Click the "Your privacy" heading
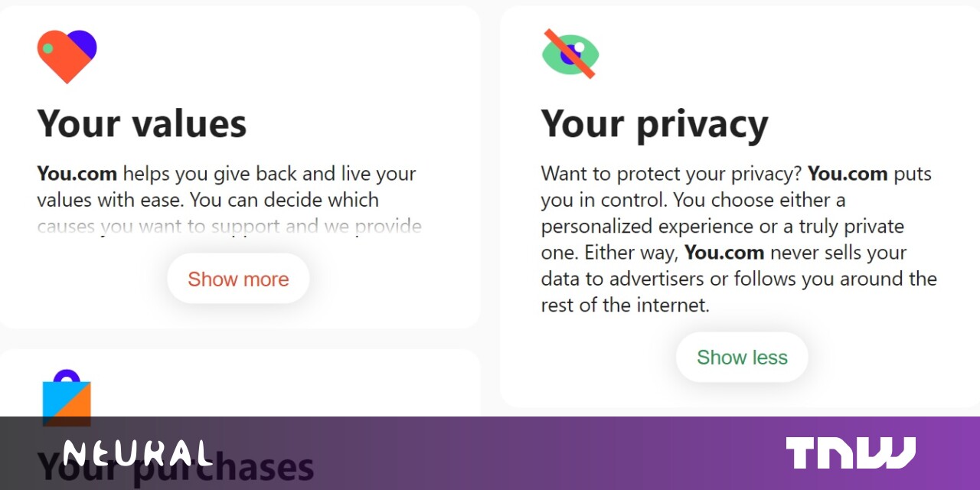The image size is (980, 490). (654, 124)
